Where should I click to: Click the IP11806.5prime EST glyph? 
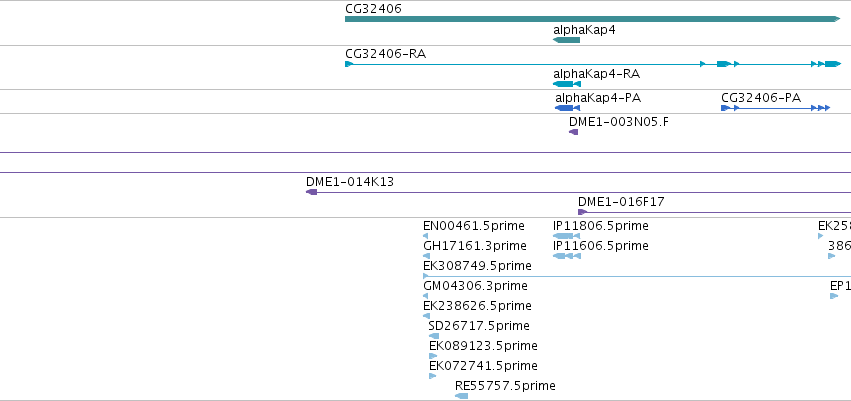point(566,236)
